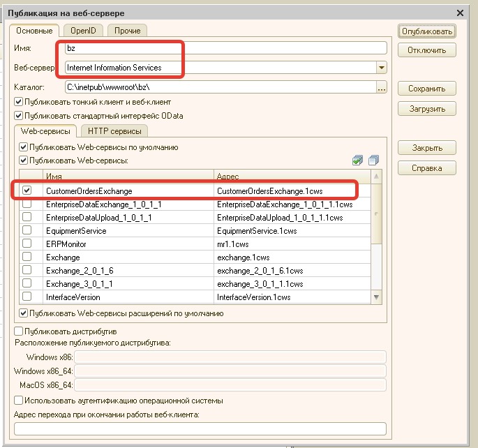
Task: Enable the ERPMonitor service checkbox
Action: click(x=27, y=244)
